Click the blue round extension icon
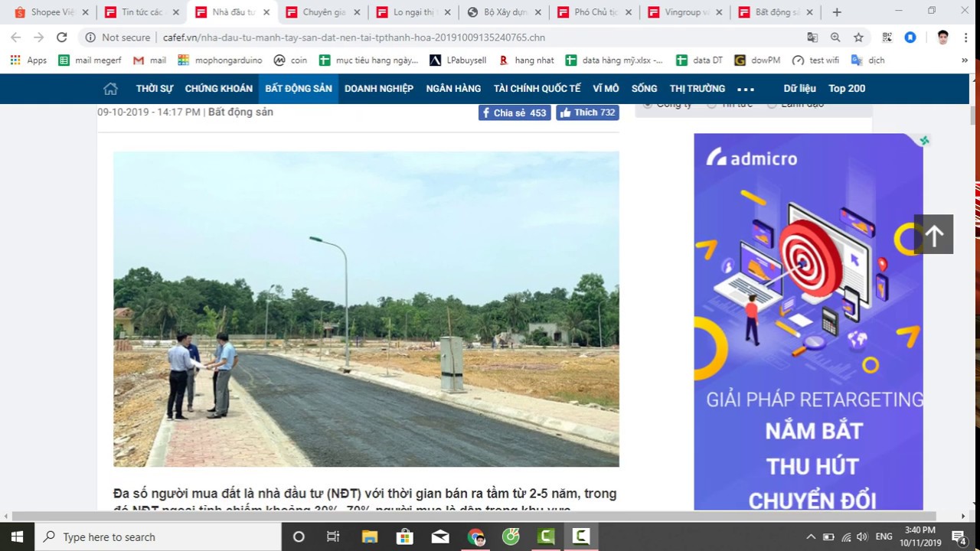The width and height of the screenshot is (980, 551). 910,37
